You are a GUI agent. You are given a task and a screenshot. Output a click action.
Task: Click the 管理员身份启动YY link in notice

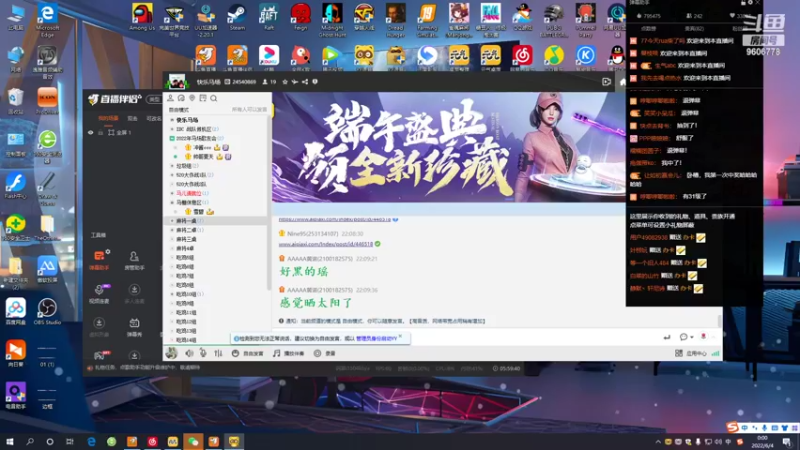click(377, 338)
